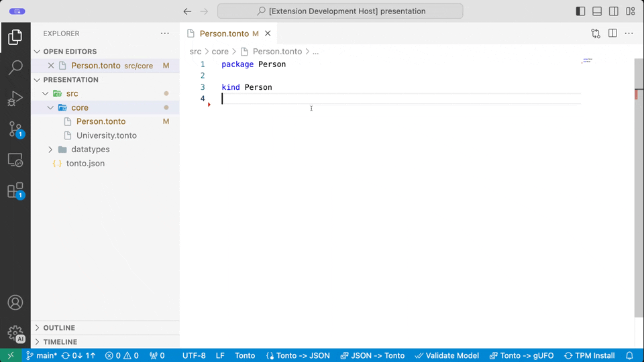Click the minimap code preview
Viewport: 644px width, 362px height.
coord(588,61)
